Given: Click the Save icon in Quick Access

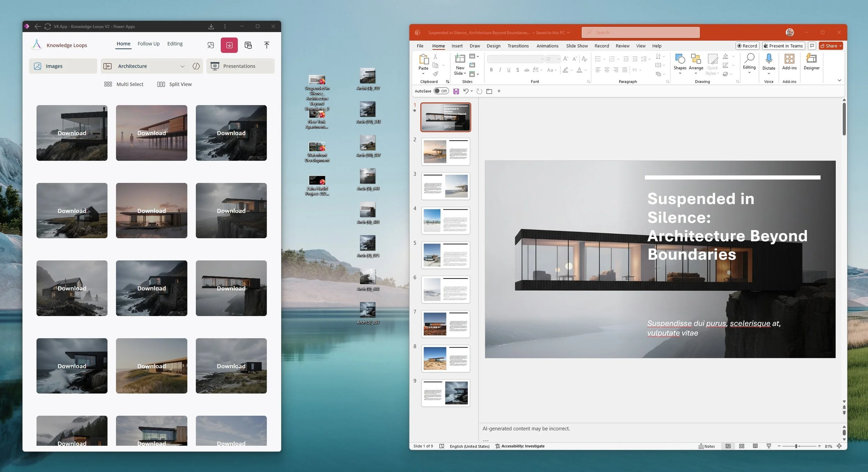Looking at the screenshot, I should click(456, 91).
